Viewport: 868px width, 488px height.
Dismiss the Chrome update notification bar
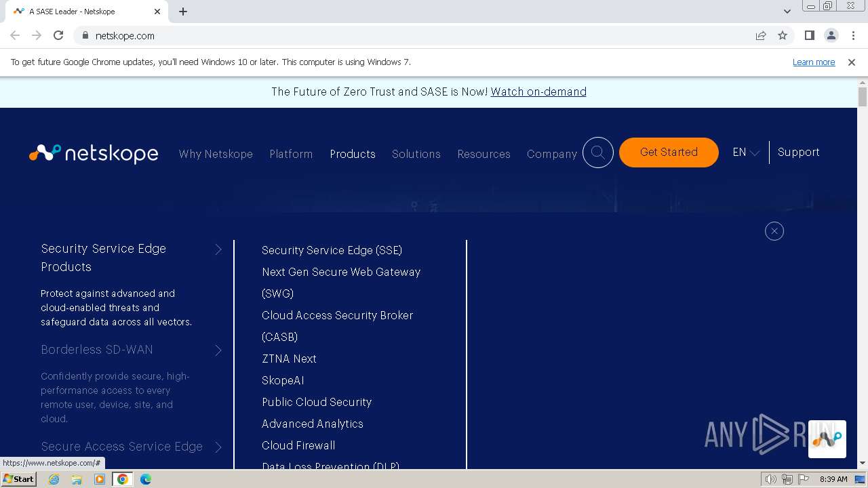(852, 62)
